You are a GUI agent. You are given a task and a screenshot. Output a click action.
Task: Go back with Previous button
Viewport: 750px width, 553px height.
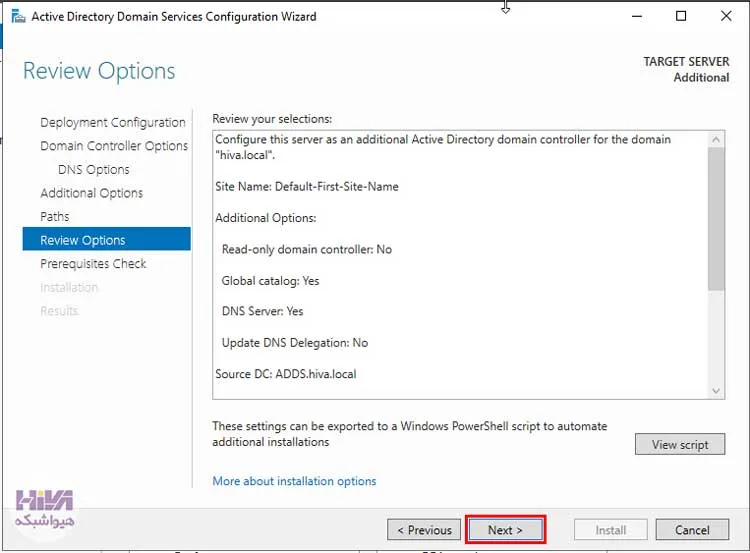[424, 530]
